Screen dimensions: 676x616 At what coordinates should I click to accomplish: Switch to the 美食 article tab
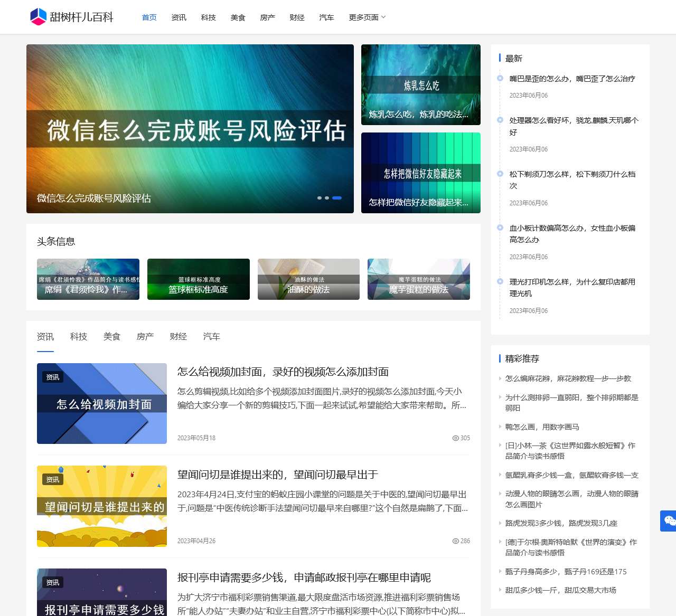111,336
